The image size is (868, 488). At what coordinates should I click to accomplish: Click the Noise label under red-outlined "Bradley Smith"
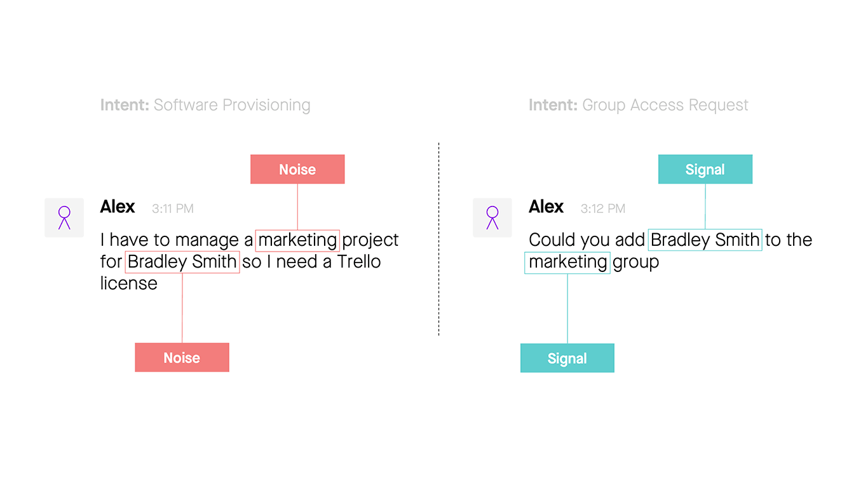pyautogui.click(x=182, y=358)
